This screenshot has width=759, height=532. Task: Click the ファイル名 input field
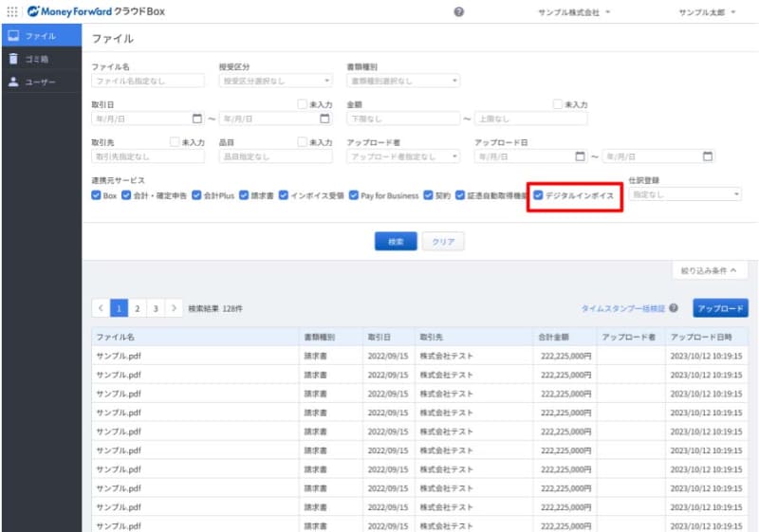coord(148,81)
